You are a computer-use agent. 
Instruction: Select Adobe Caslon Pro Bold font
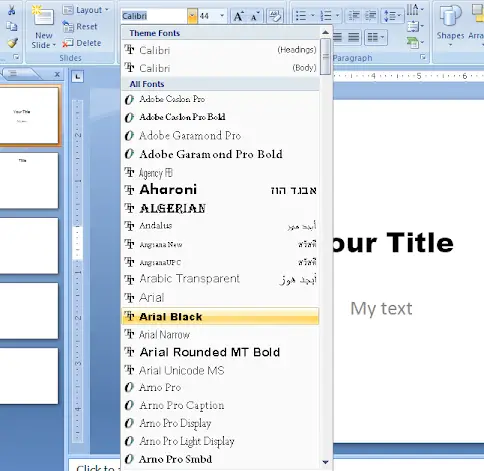(220, 117)
